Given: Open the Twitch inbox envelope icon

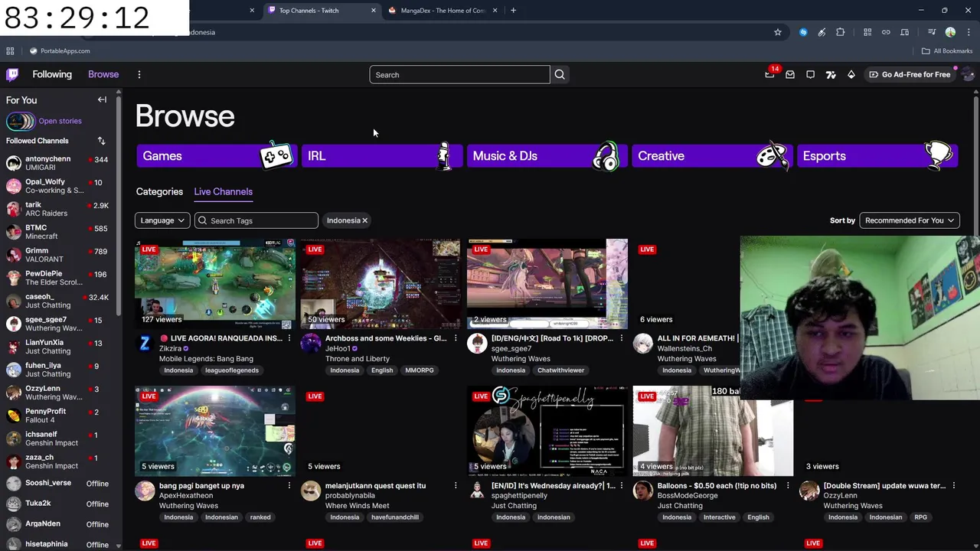Looking at the screenshot, I should (x=790, y=74).
